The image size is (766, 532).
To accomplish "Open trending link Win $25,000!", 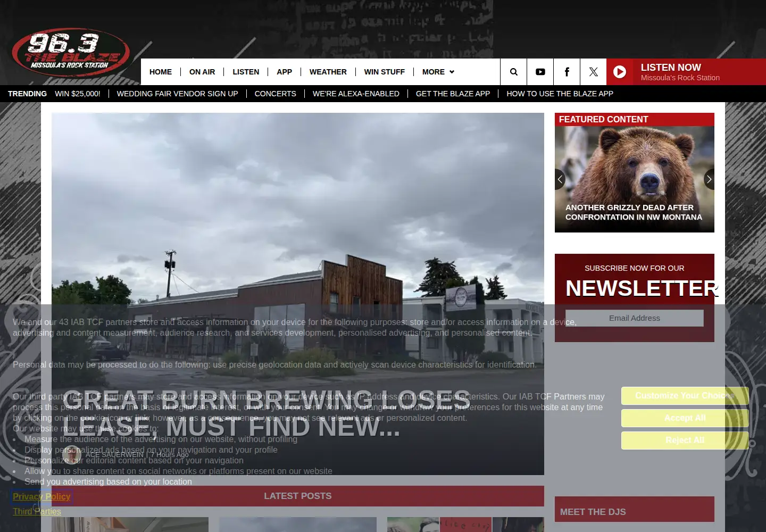I will pos(78,94).
